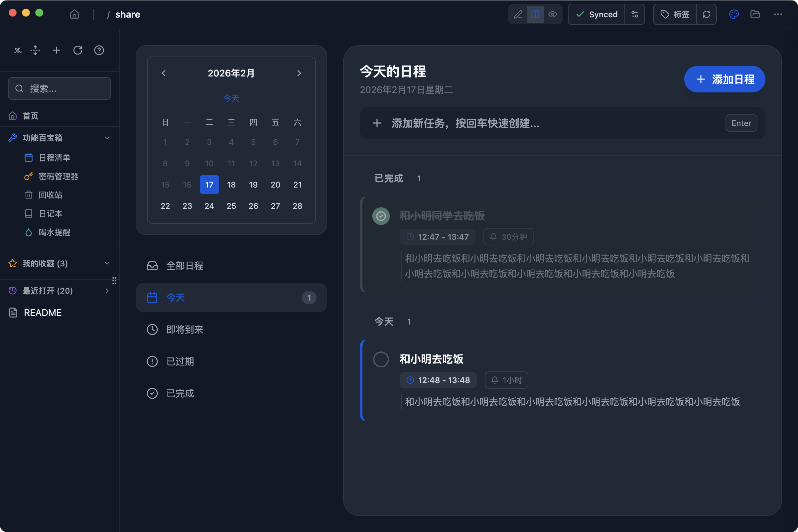Click the 添加日程 button
Viewport: 798px width, 532px height.
pyautogui.click(x=725, y=79)
